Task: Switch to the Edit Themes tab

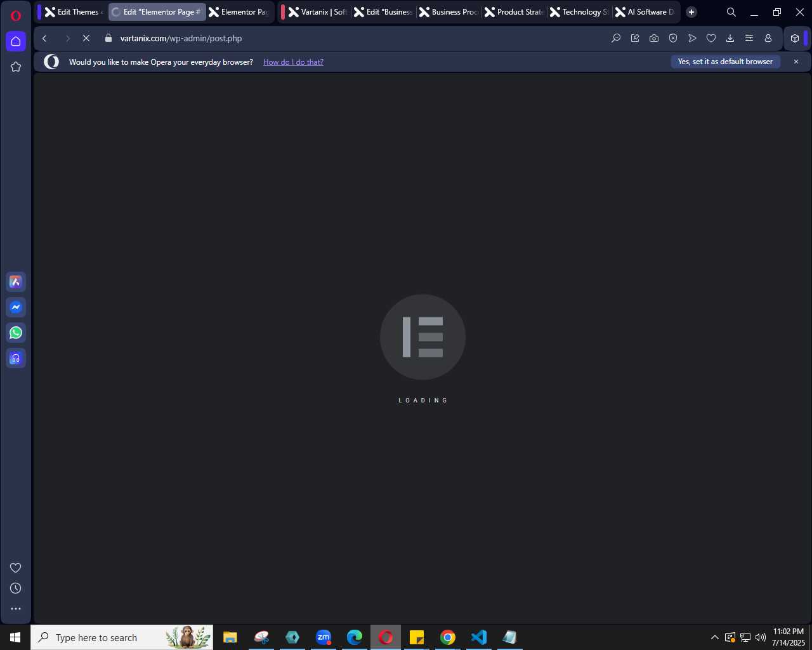Action: pyautogui.click(x=74, y=12)
